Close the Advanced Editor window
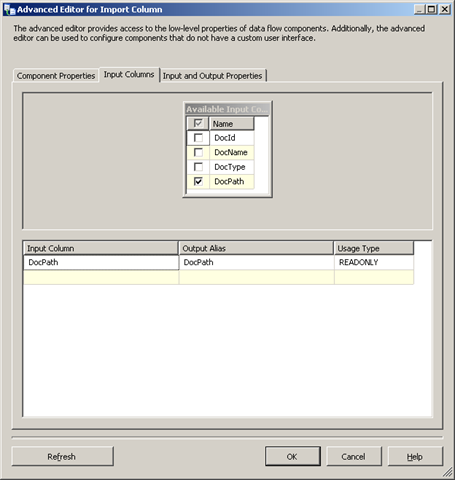This screenshot has height=480, width=455. point(445,9)
